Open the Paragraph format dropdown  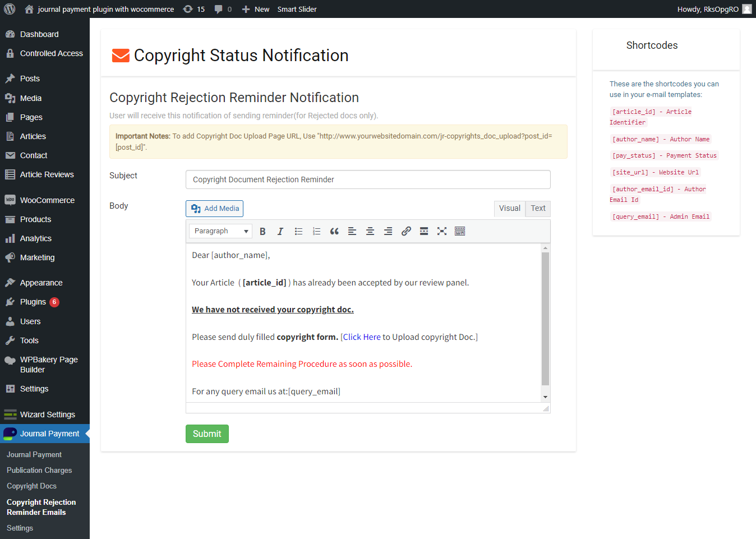click(221, 231)
